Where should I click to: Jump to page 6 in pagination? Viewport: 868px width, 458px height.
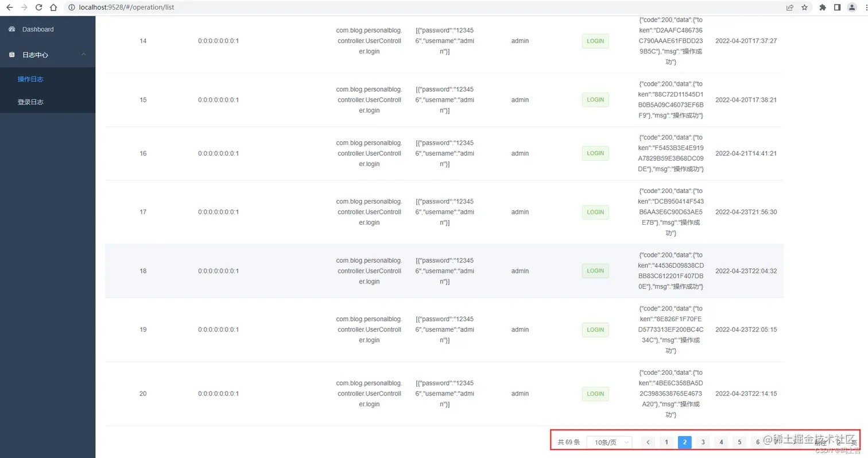pyautogui.click(x=758, y=442)
